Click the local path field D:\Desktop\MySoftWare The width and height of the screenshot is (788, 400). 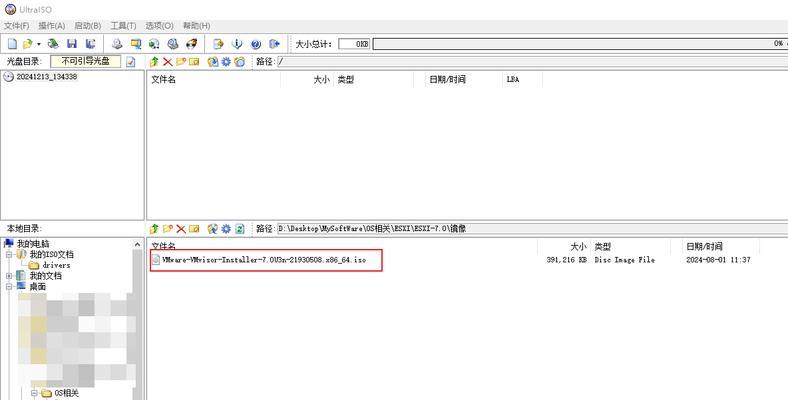(x=532, y=229)
